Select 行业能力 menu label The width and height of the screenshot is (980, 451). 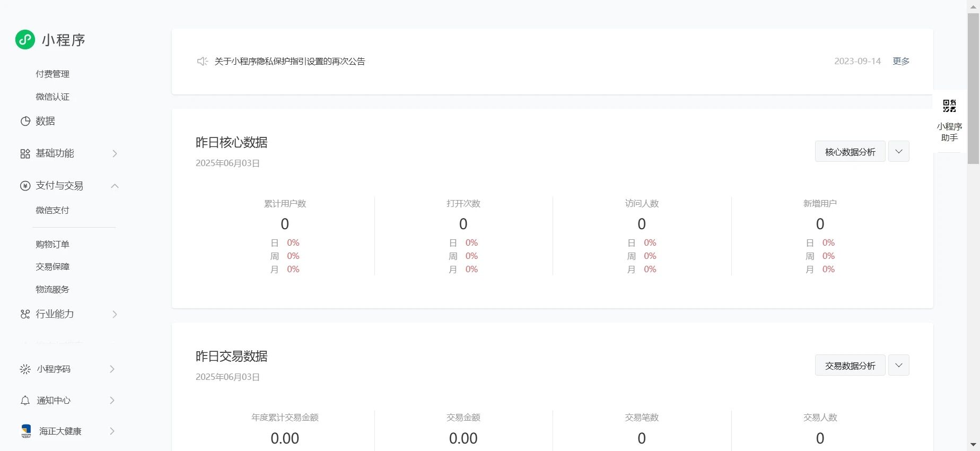[x=55, y=314]
